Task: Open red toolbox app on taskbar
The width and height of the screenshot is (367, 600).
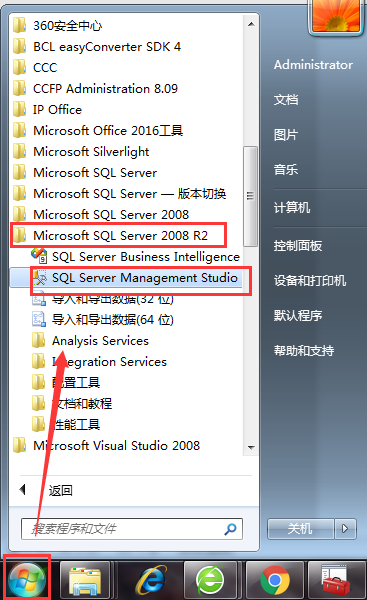Action: [x=337, y=580]
